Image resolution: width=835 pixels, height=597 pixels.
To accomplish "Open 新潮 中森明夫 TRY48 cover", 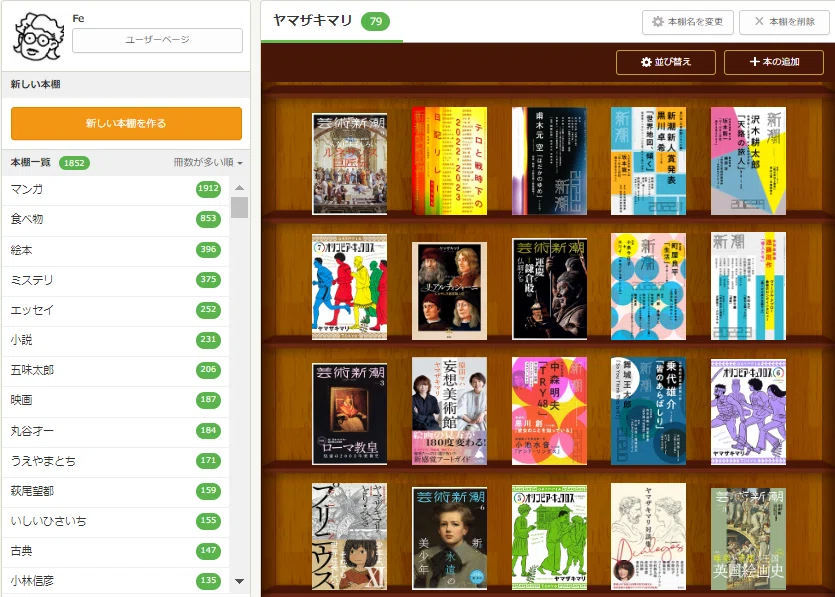I will (x=550, y=411).
